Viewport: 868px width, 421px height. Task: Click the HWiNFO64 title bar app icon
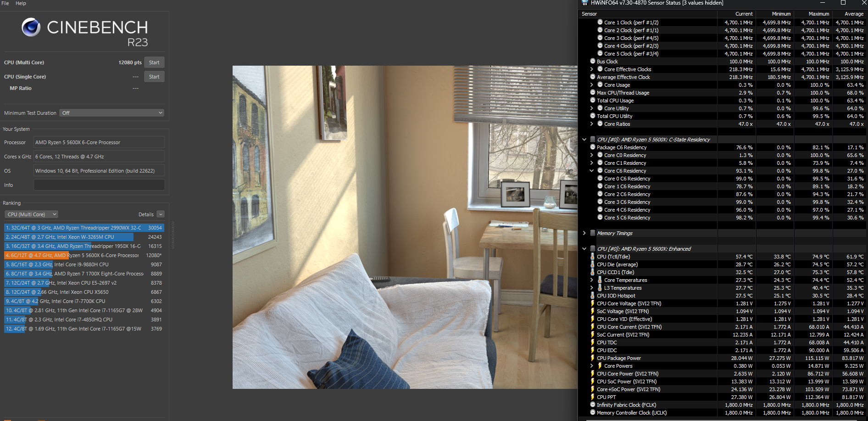[x=585, y=3]
